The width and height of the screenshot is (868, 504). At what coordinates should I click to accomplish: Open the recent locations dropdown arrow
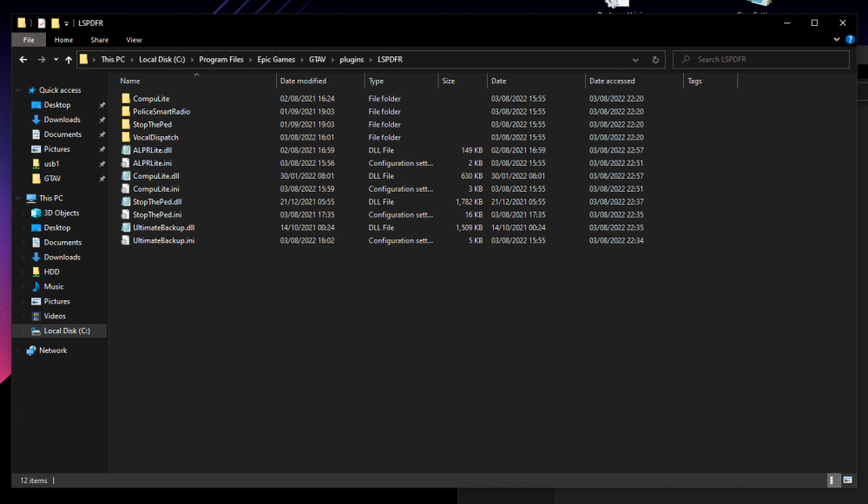click(56, 60)
